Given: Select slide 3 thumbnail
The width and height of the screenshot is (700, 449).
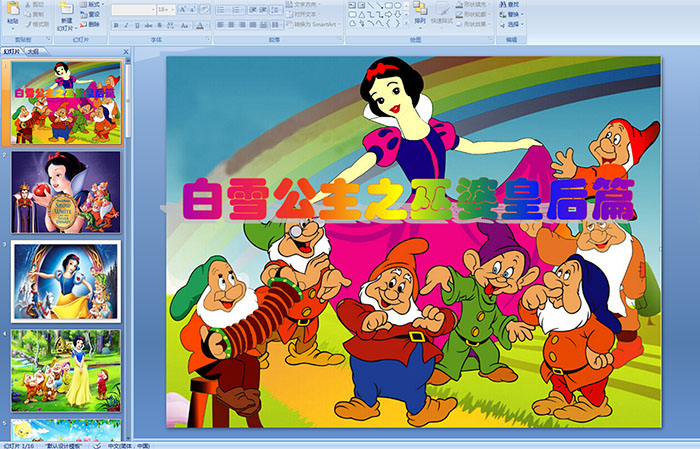Looking at the screenshot, I should point(66,282).
